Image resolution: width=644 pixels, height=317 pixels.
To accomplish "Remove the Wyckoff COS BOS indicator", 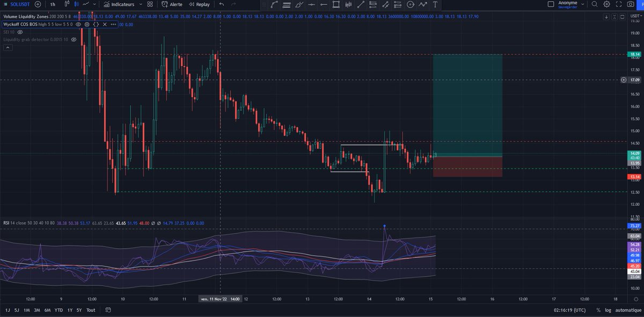I will pos(105,24).
